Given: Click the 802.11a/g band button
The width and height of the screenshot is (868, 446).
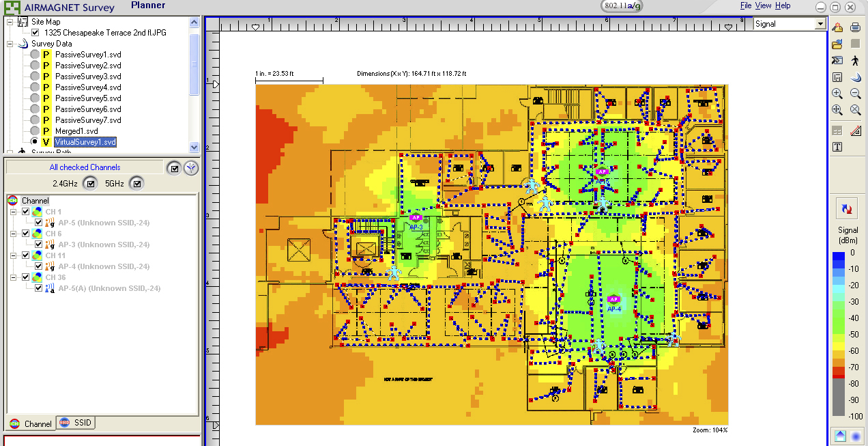Looking at the screenshot, I should (x=622, y=5).
